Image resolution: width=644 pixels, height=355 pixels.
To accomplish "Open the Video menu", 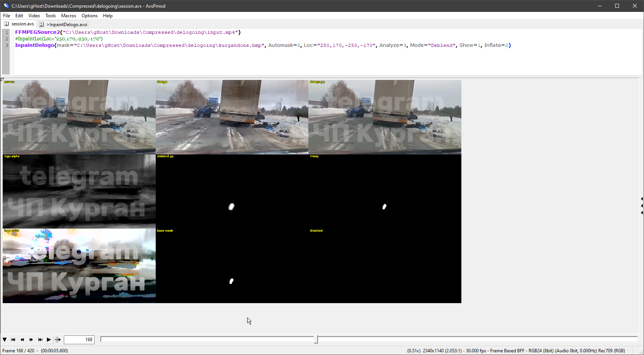I will tap(34, 16).
